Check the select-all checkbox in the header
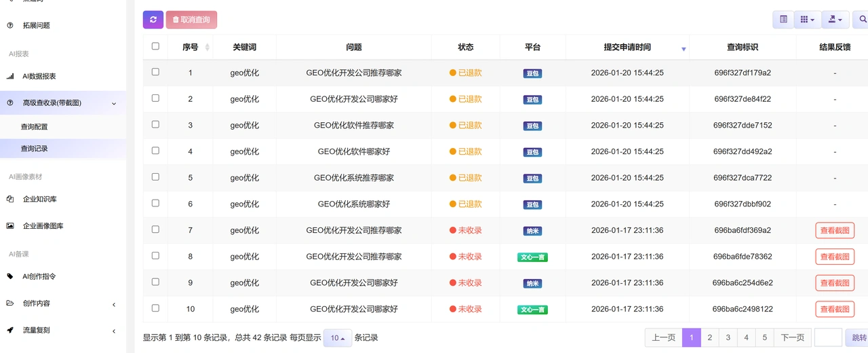 click(x=155, y=46)
